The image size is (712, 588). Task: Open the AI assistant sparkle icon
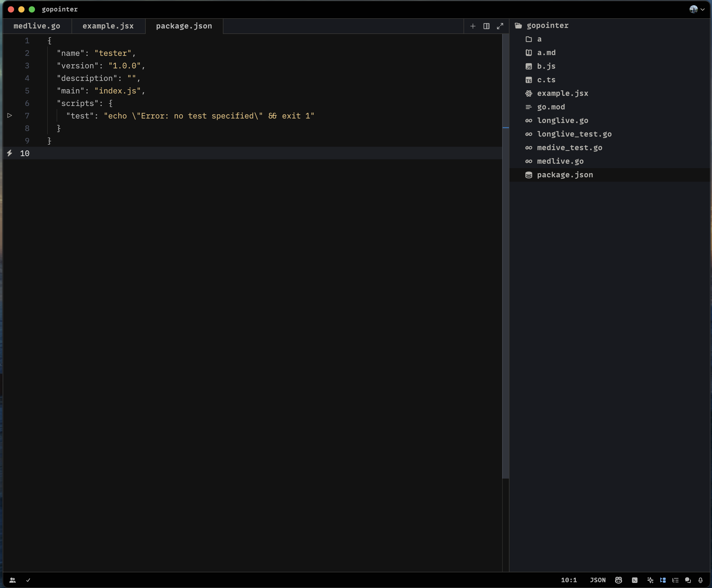click(x=650, y=580)
